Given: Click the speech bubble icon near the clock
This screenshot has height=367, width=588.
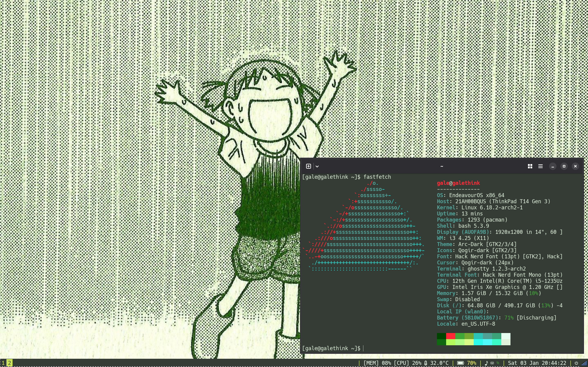Looking at the screenshot, I should (x=492, y=363).
